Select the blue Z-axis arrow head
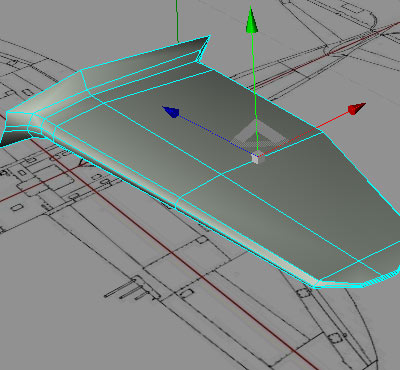Image resolution: width=400 pixels, height=370 pixels. [x=171, y=112]
